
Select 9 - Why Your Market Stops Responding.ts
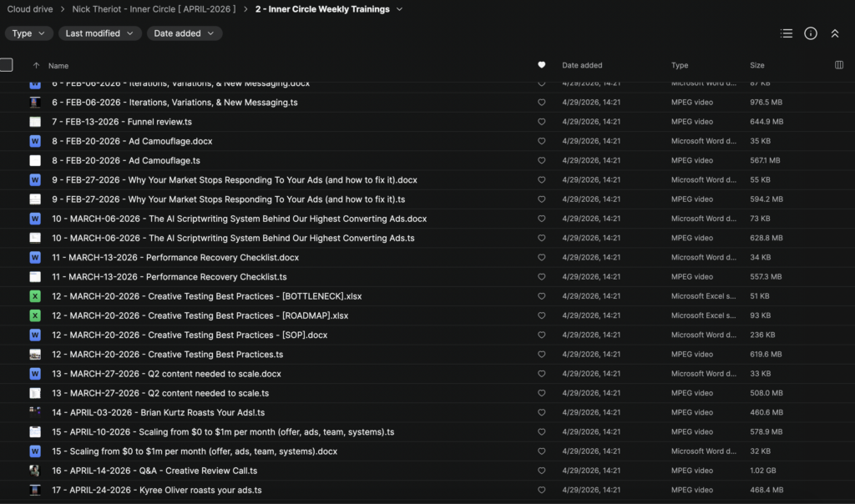point(229,199)
